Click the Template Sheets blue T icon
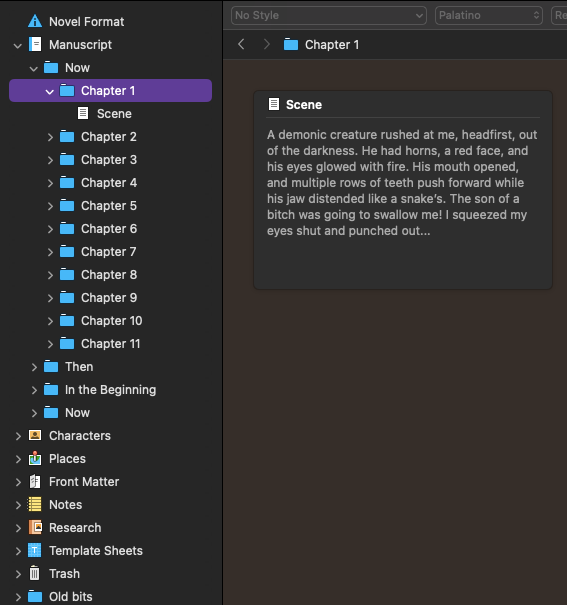The width and height of the screenshot is (567, 605). [35, 551]
